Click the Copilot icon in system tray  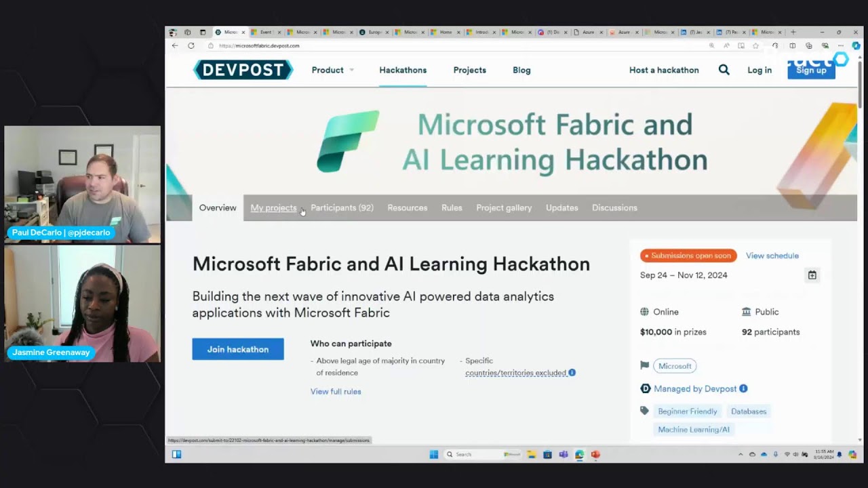[x=852, y=454]
